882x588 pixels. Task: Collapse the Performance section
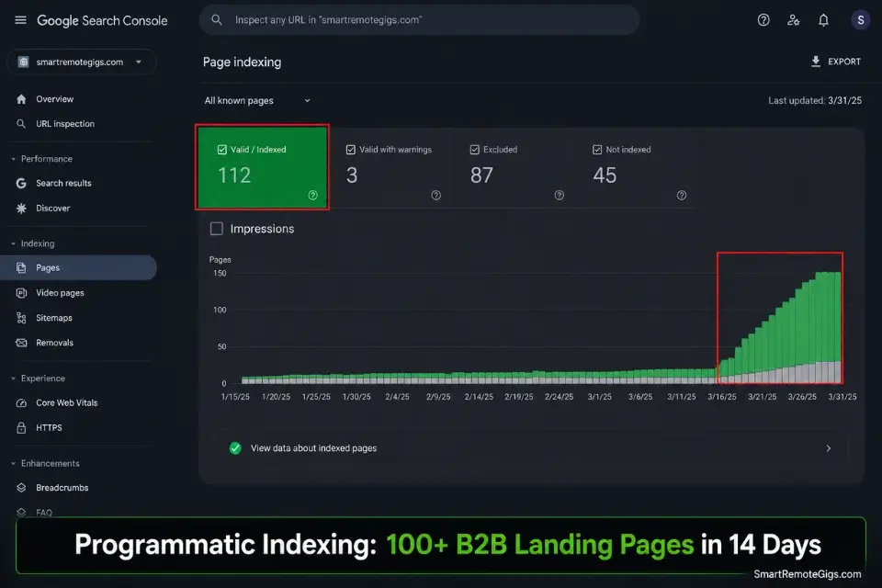click(13, 159)
